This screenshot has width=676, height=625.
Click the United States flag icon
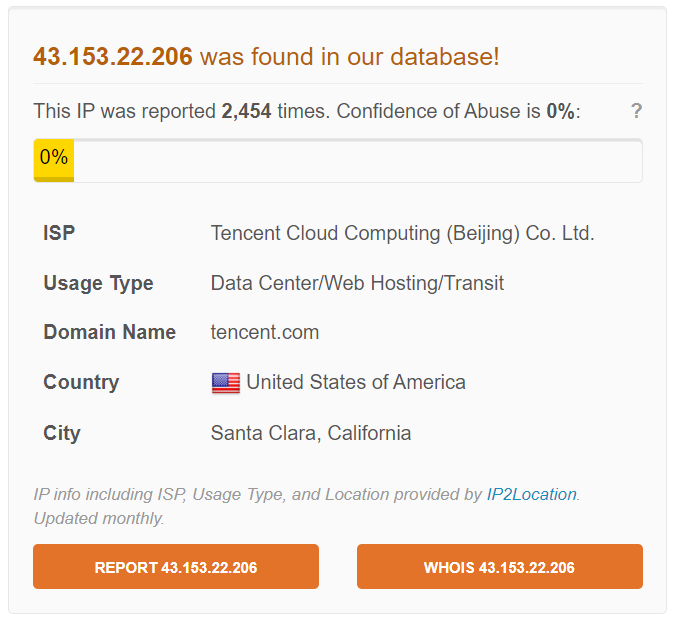click(x=226, y=383)
